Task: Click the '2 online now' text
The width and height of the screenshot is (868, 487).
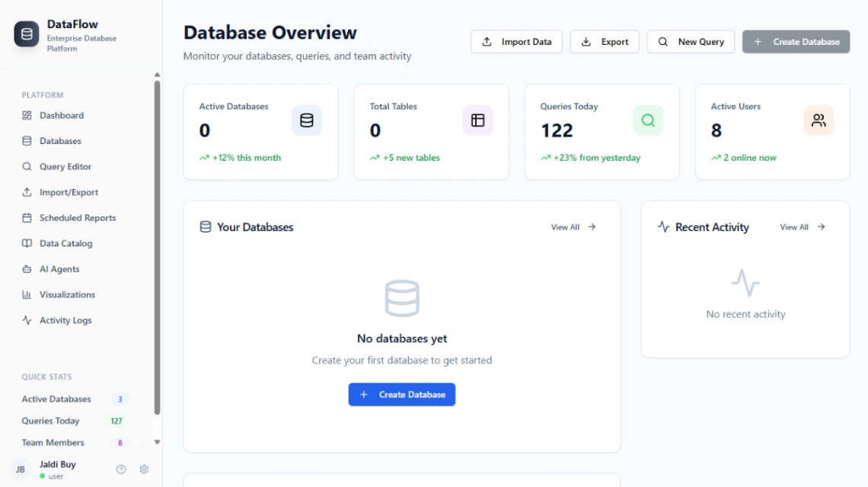Action: click(749, 157)
